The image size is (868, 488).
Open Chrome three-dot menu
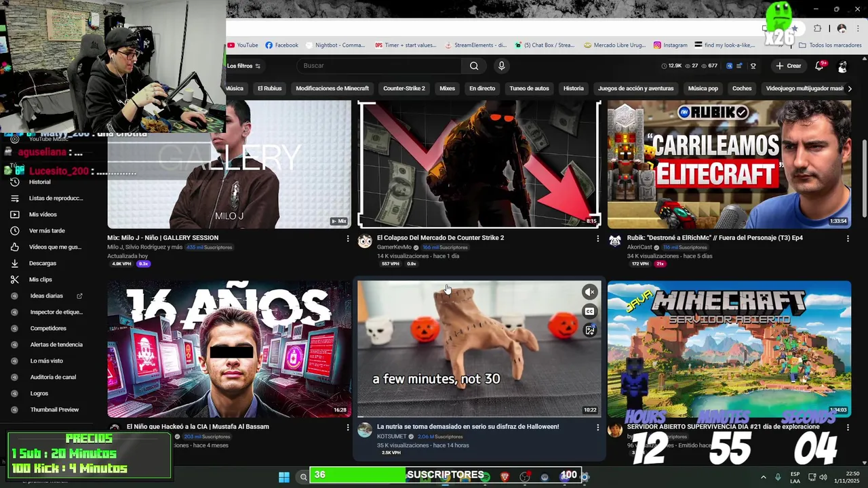[858, 28]
